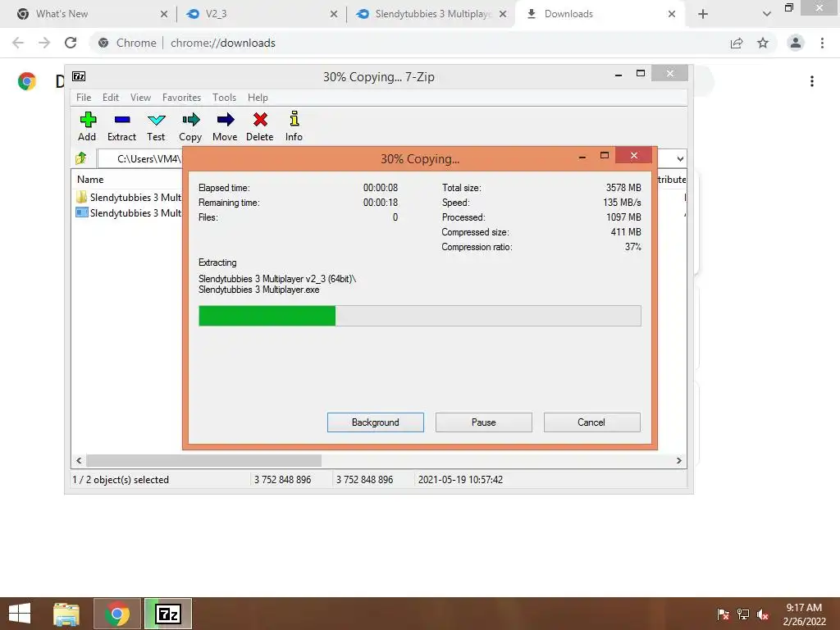The width and height of the screenshot is (840, 630).
Task: Open File Explorer from the taskbar
Action: pyautogui.click(x=66, y=614)
